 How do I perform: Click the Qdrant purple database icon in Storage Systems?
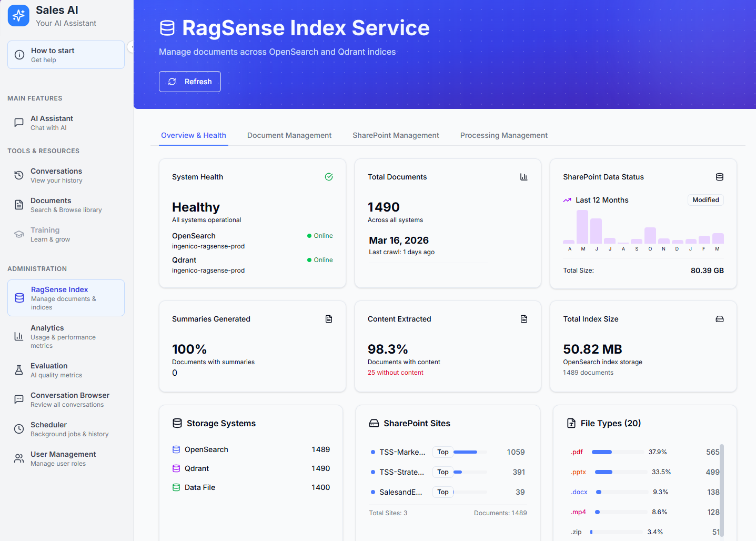pos(176,468)
